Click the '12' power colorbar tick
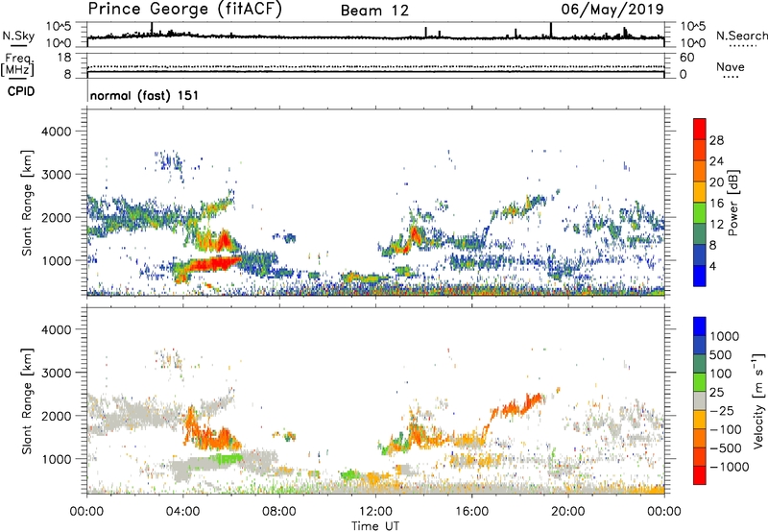Viewport: 768px width, 532px height. (716, 225)
